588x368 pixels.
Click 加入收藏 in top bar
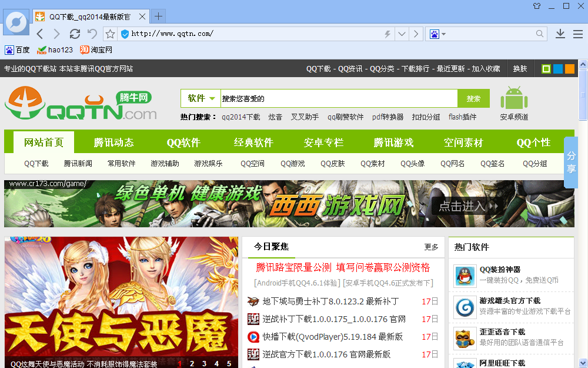click(486, 69)
